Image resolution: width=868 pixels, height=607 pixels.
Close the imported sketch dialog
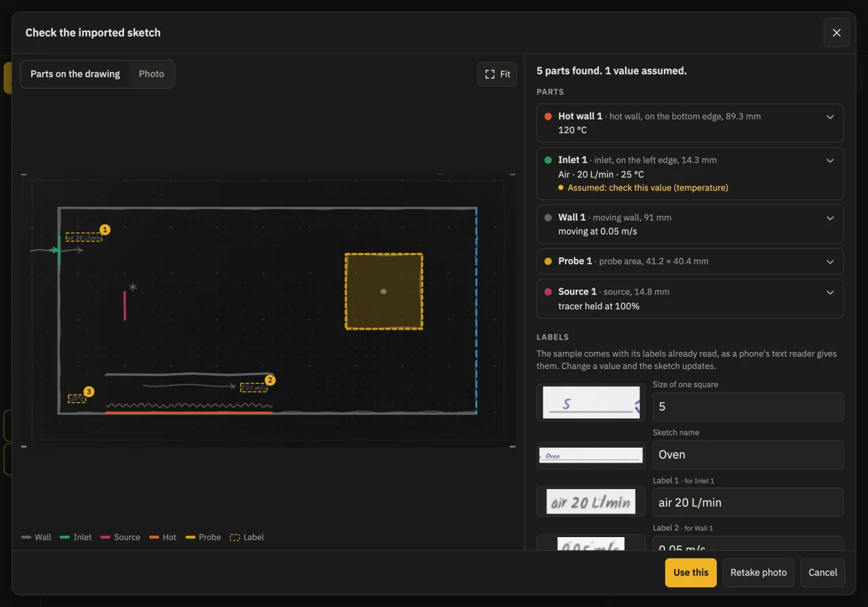[836, 33]
